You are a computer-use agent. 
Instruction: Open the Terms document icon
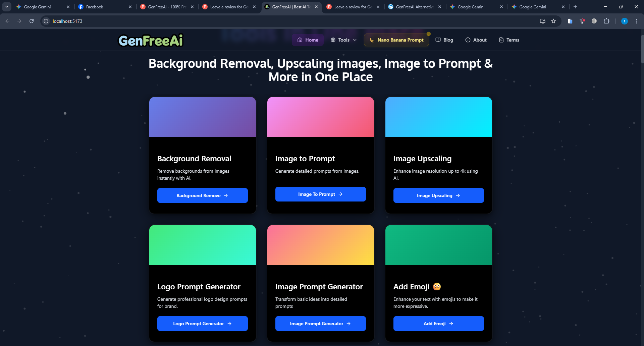(501, 40)
